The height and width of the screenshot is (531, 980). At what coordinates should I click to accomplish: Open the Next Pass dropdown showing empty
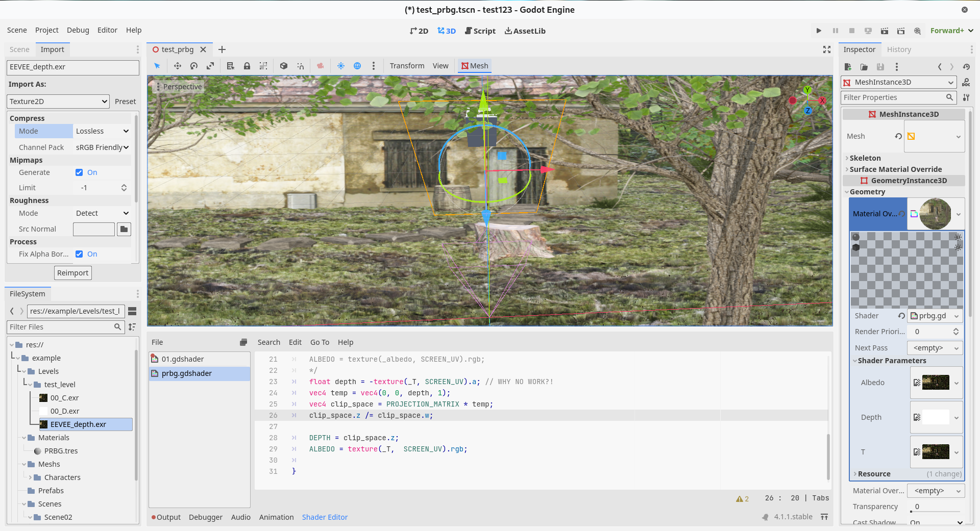934,347
